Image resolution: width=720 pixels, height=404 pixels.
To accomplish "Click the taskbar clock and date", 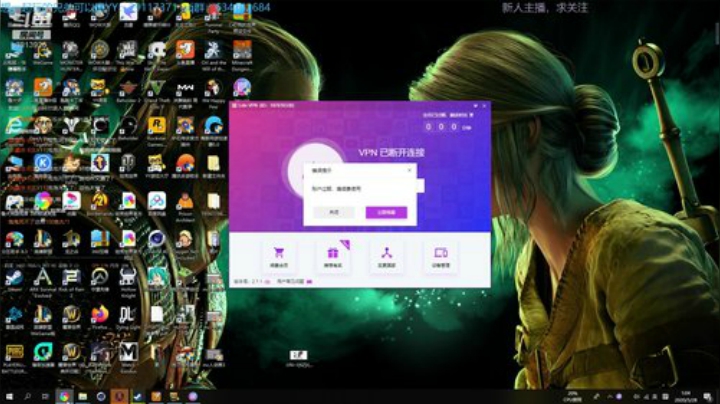I will [686, 396].
